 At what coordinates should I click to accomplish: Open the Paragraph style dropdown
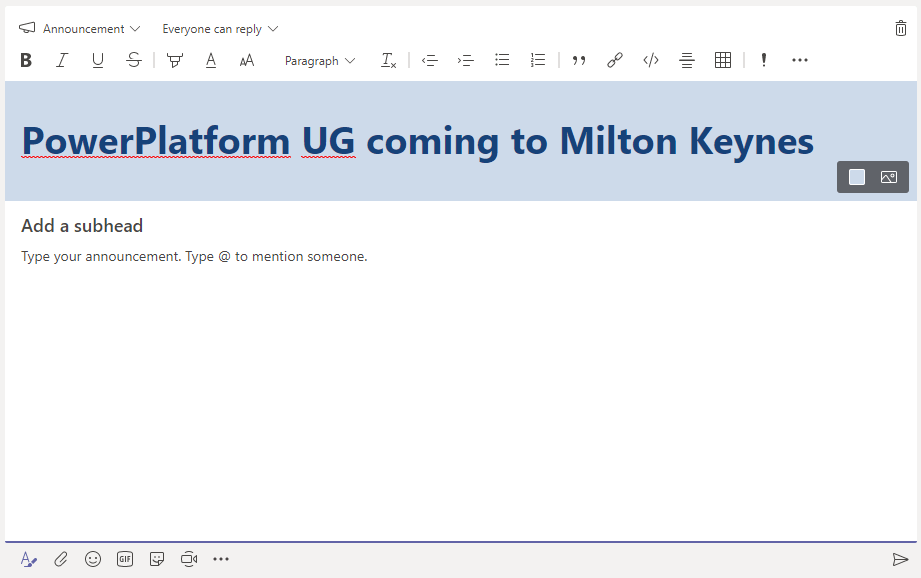point(320,61)
